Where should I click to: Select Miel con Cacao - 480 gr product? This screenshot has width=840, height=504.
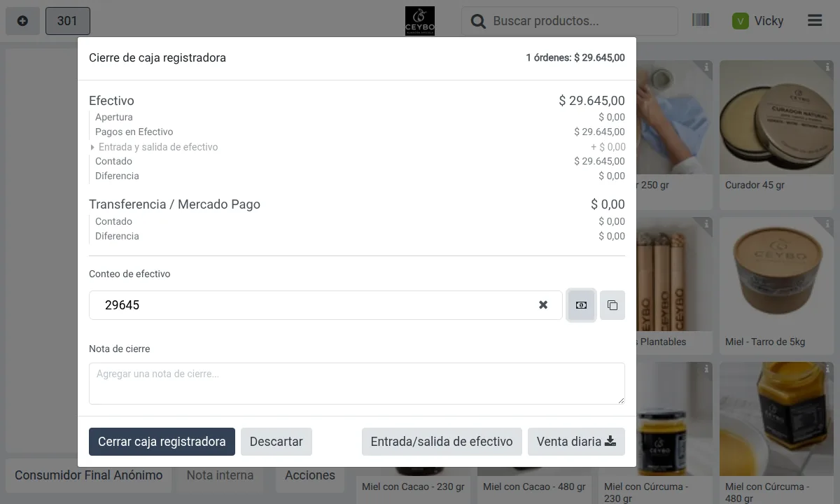click(x=535, y=486)
